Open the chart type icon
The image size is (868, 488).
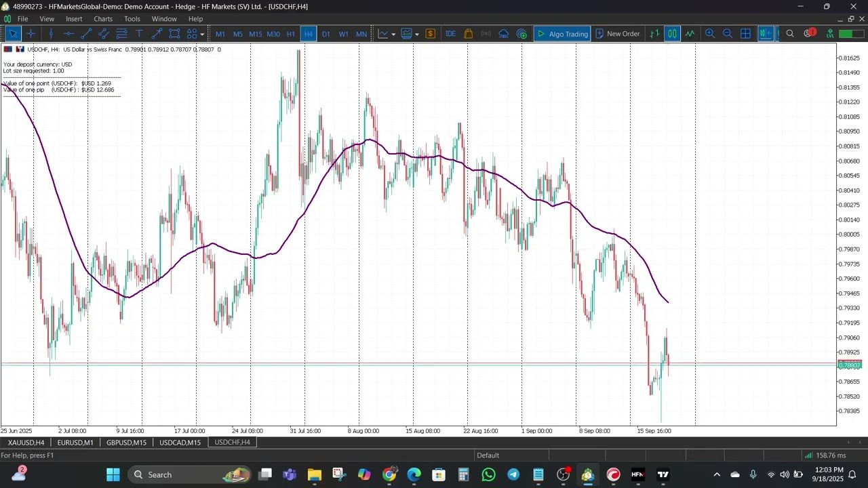click(384, 34)
